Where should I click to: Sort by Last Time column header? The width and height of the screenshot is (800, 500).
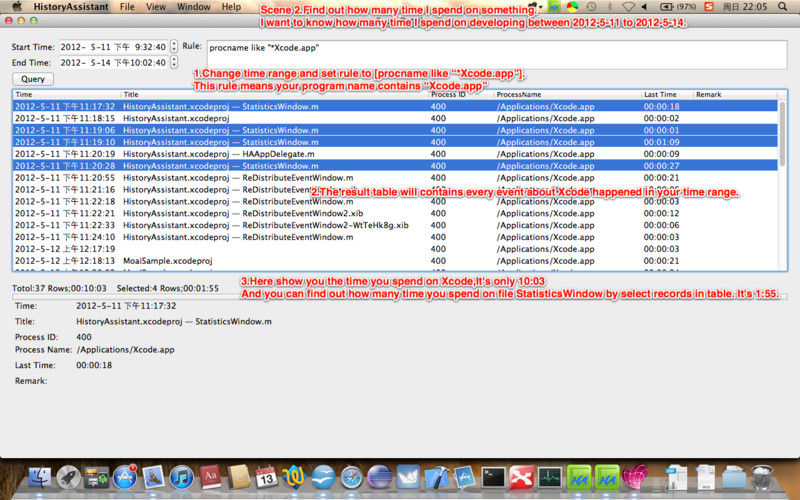(x=667, y=94)
